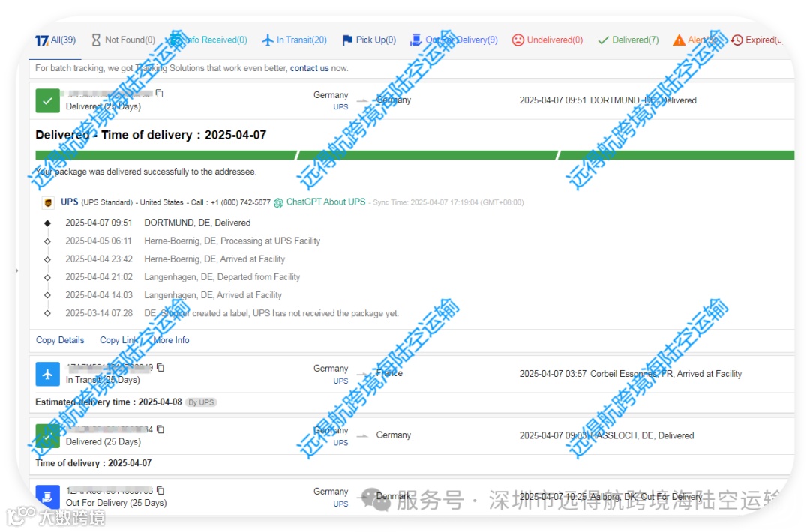Click 'Estimated delivery time : 2025-04-08' text
The height and width of the screenshot is (532, 810).
[109, 402]
